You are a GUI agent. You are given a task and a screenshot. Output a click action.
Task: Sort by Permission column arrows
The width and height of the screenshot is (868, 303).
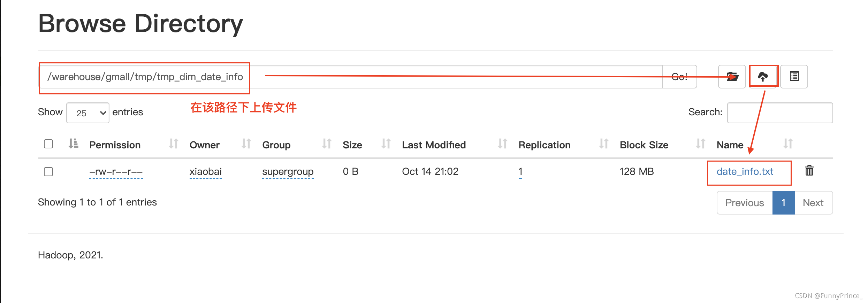(x=174, y=144)
